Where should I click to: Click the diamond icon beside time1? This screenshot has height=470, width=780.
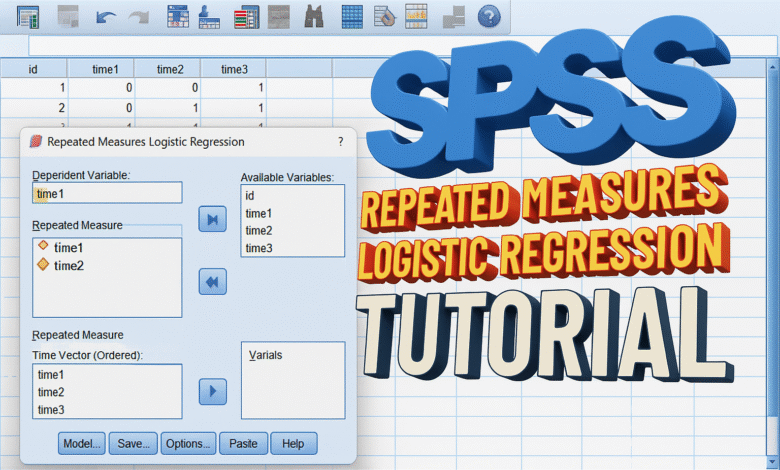[x=43, y=245]
